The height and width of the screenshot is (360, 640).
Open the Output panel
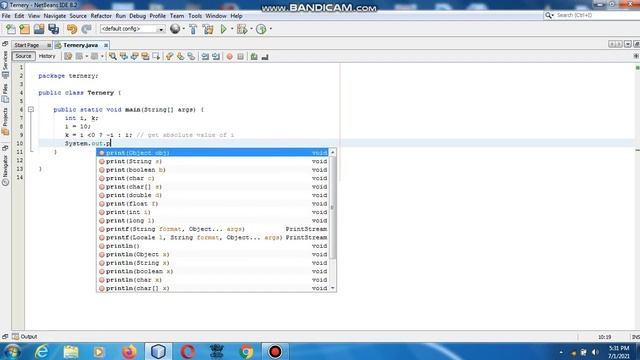25,337
